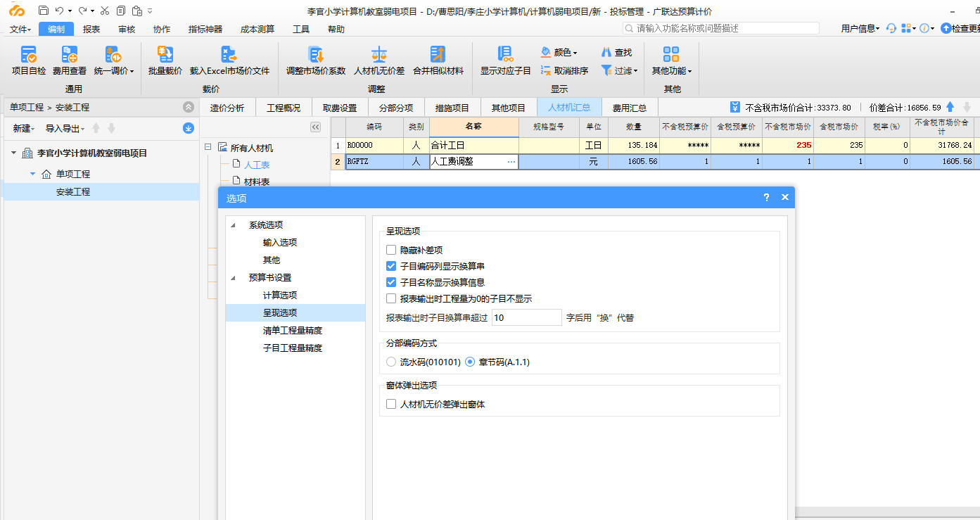Select 章节码(A.1.1) radio button
The image size is (980, 520).
[470, 362]
